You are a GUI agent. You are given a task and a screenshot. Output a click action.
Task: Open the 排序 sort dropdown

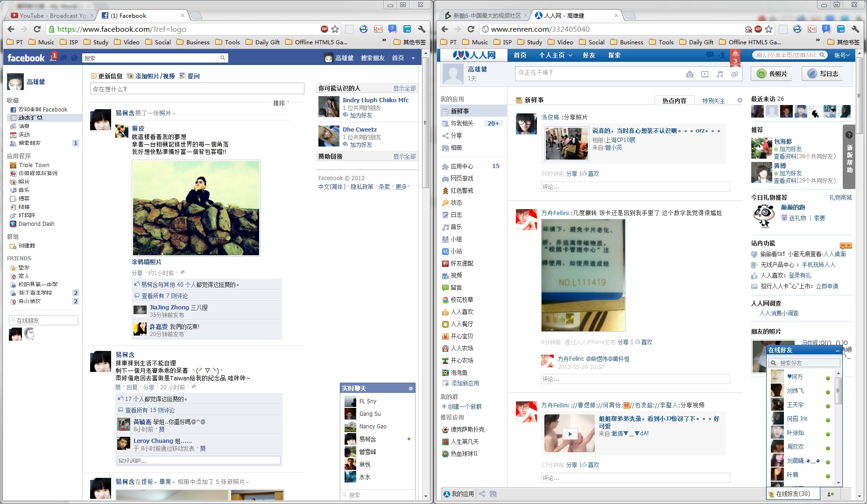(x=281, y=103)
